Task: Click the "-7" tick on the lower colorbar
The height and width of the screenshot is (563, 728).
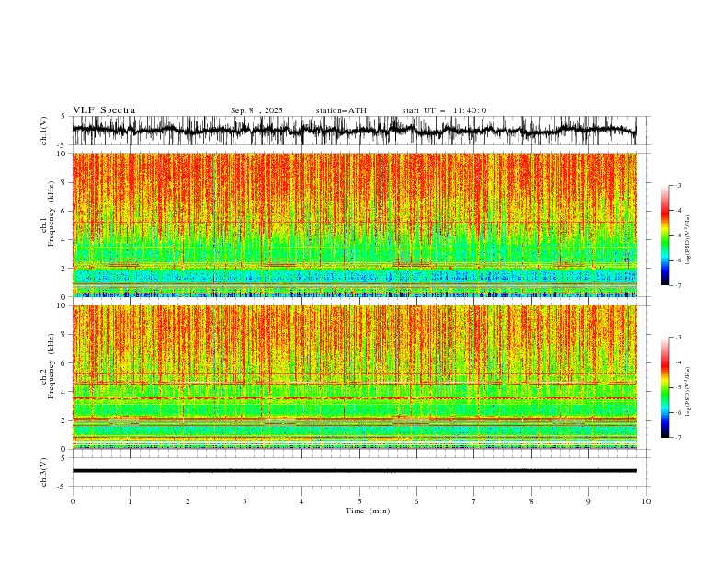Action: [x=677, y=438]
